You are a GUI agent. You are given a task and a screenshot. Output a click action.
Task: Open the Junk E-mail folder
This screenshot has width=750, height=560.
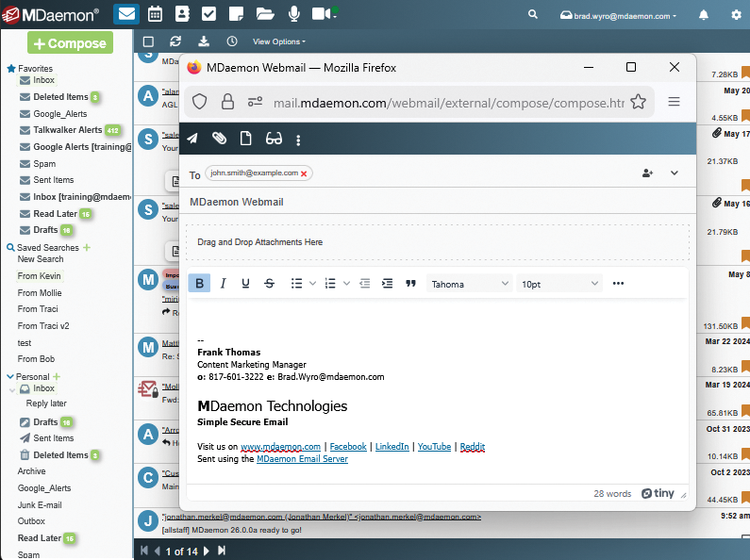[40, 505]
